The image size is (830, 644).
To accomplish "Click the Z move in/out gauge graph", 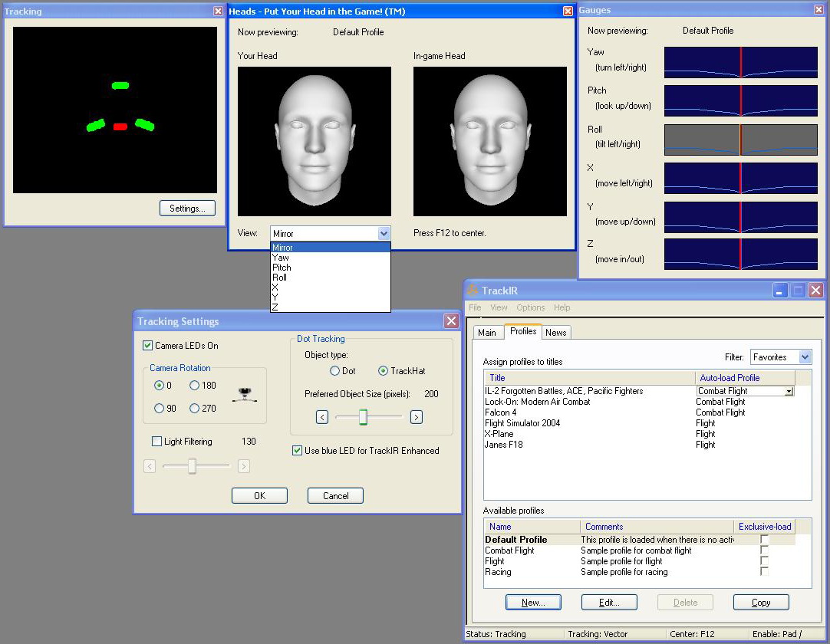I will click(x=741, y=254).
